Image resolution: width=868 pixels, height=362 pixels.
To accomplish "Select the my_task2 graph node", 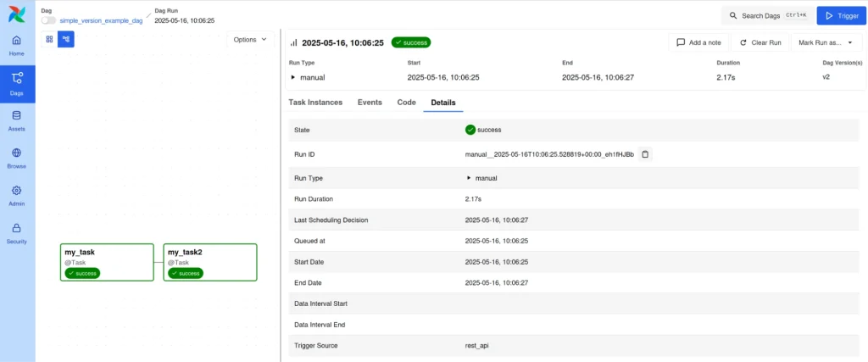I will point(210,262).
